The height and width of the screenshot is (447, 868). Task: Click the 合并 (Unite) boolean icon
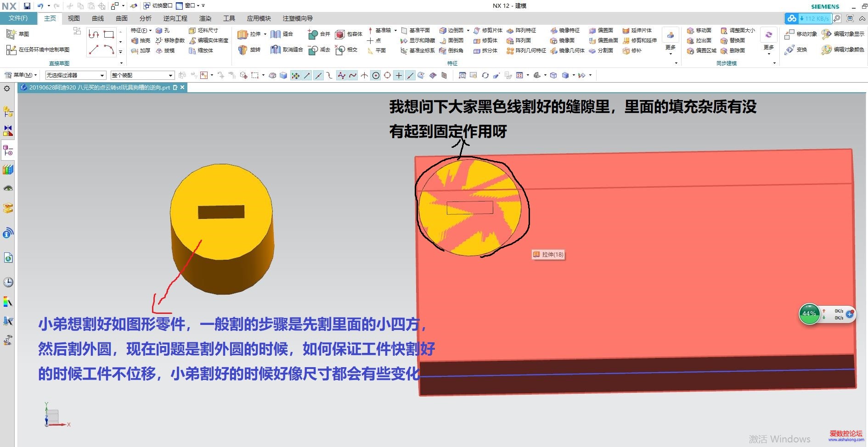point(313,34)
